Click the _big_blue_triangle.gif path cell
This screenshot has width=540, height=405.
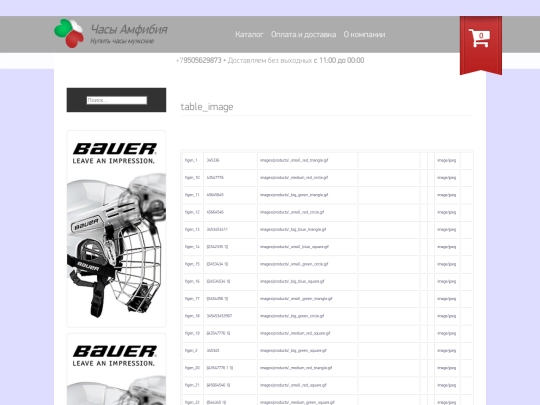pos(307,230)
